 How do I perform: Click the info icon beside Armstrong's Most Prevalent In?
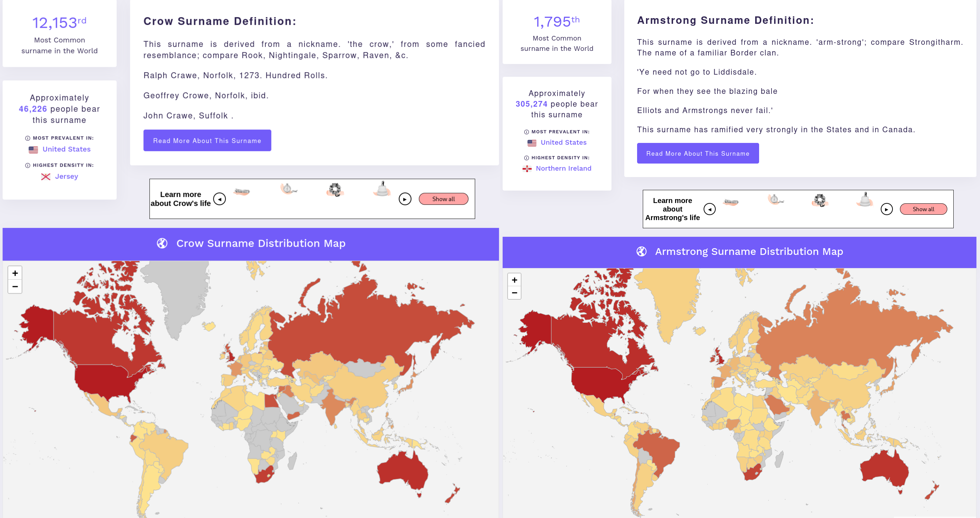coord(526,132)
